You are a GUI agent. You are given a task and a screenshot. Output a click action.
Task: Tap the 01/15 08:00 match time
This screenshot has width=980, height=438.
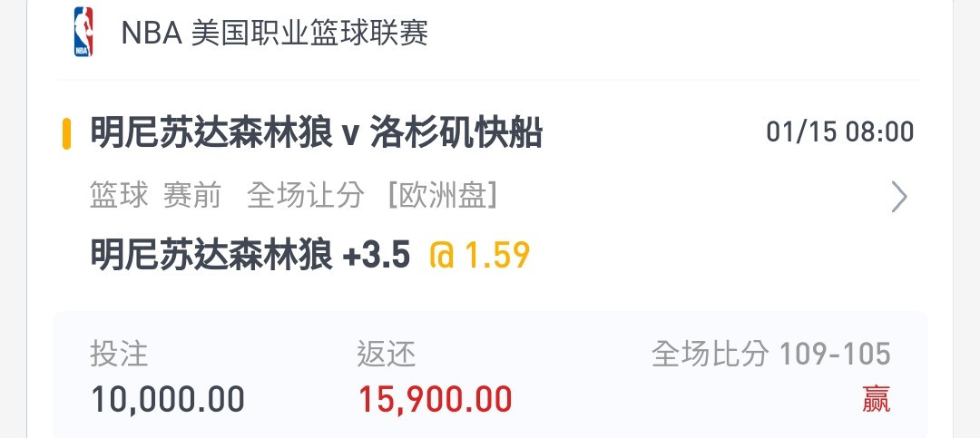[x=840, y=132]
